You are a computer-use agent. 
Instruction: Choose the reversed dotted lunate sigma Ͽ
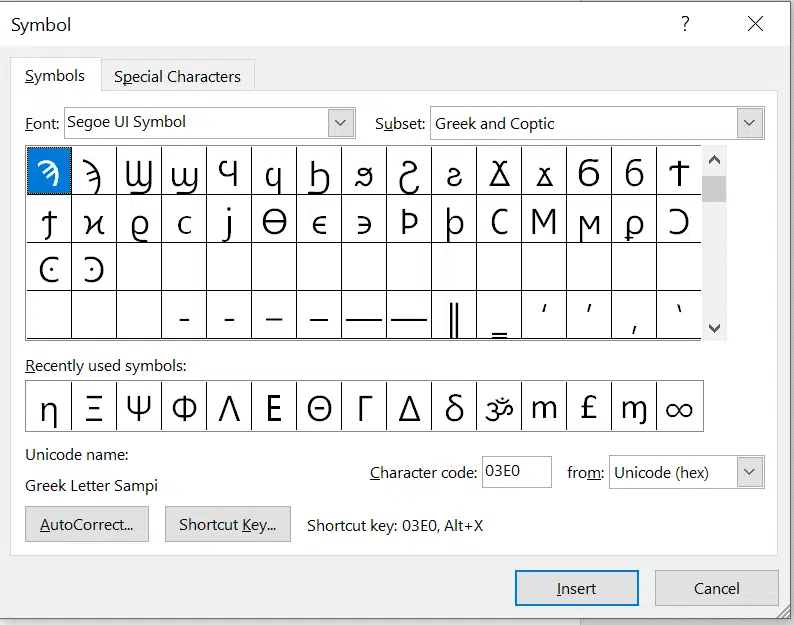(94, 267)
